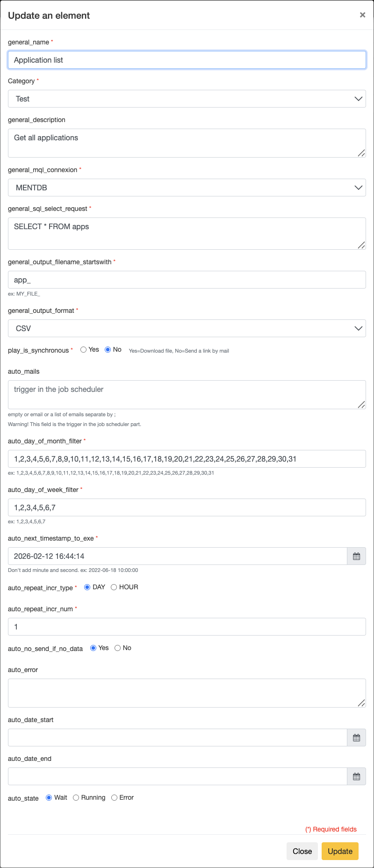374x868 pixels.
Task: Open calendar picker for auto_date_end
Action: 356,776
